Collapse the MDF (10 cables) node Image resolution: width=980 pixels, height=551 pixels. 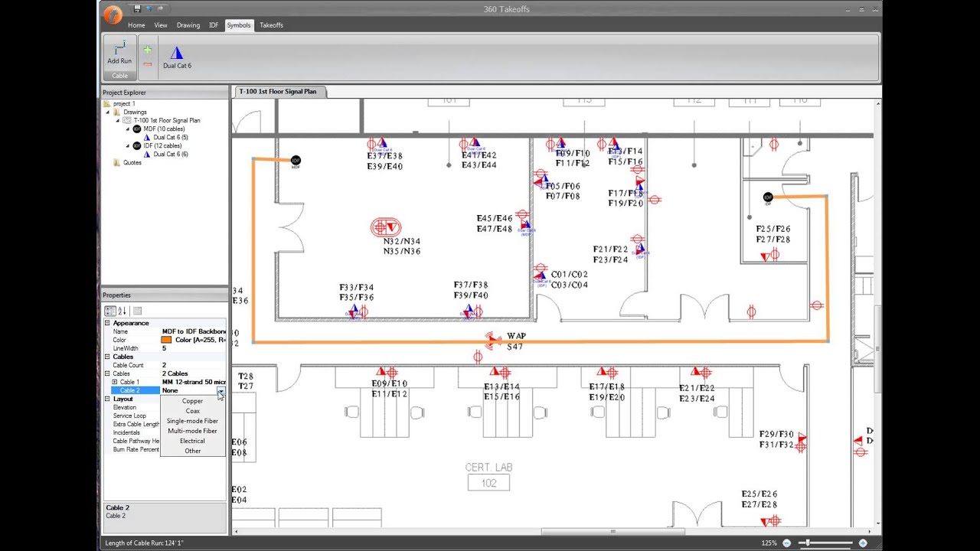[x=128, y=129]
